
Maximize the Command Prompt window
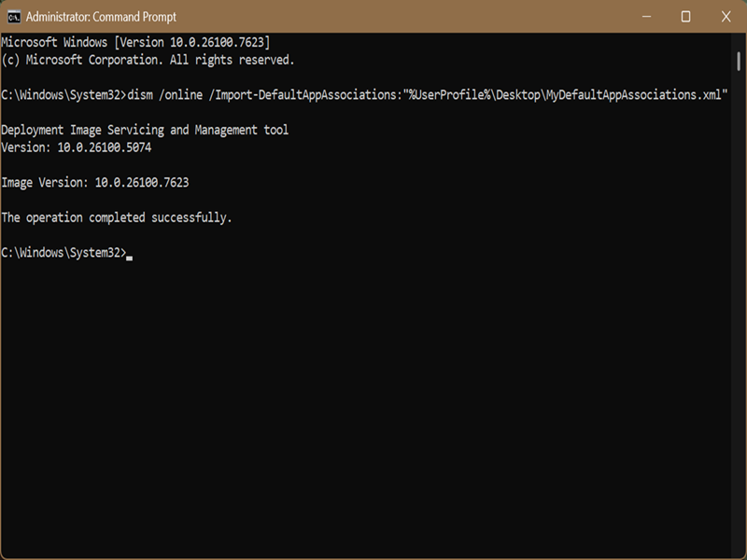point(685,17)
